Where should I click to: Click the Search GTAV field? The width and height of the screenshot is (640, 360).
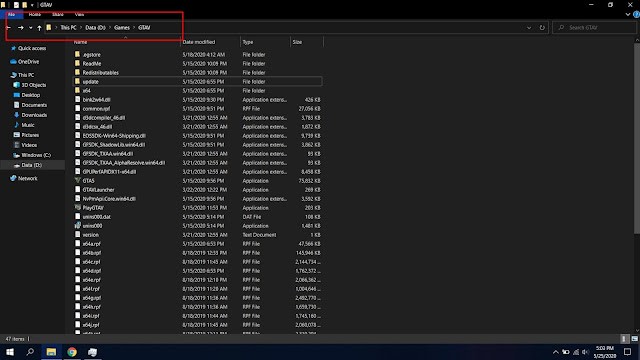click(x=594, y=27)
